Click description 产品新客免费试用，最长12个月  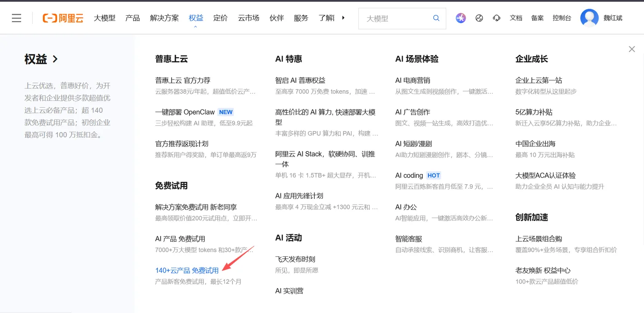198,281
